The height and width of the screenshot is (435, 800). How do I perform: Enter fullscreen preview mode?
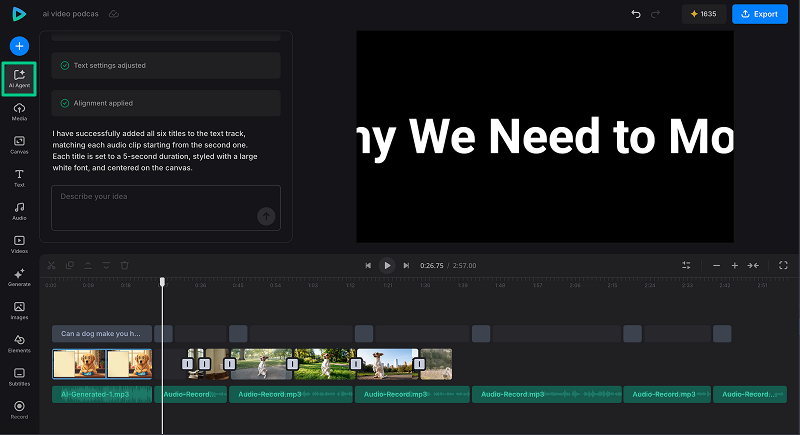(783, 265)
